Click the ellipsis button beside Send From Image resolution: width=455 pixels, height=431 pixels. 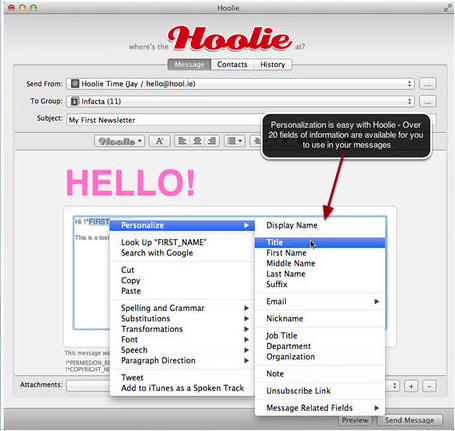tap(428, 84)
